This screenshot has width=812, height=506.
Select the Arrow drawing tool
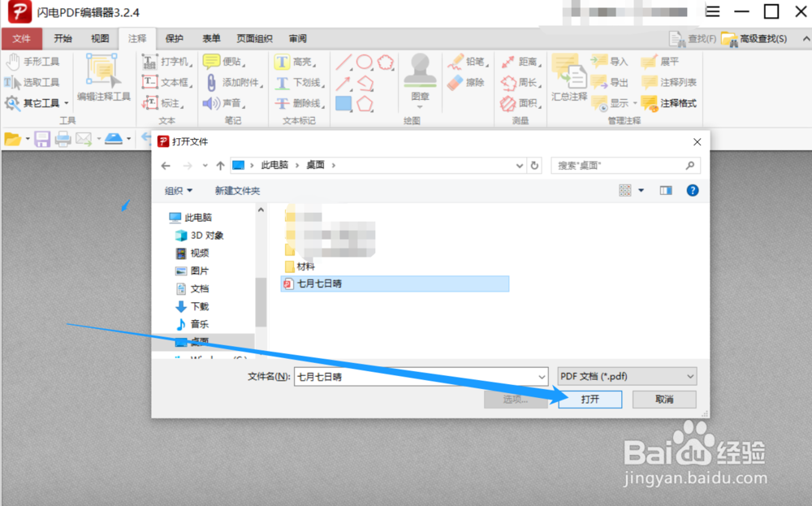coord(343,83)
